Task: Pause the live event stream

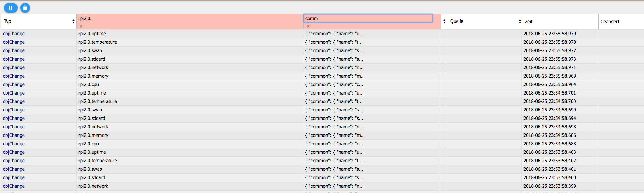Action: (x=11, y=8)
